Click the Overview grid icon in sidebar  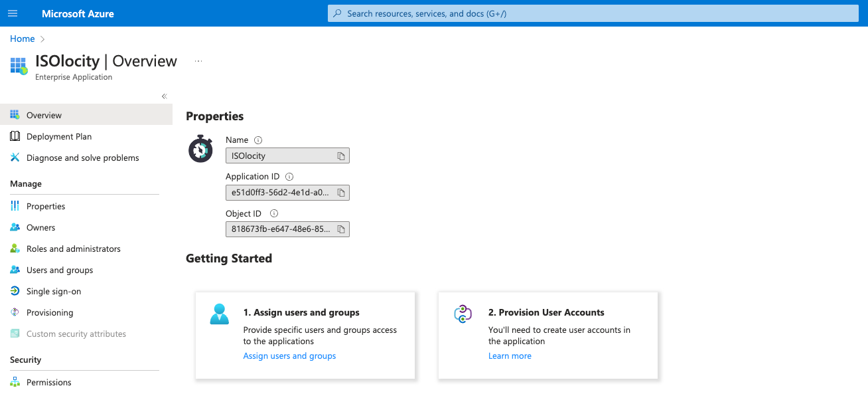(x=15, y=115)
